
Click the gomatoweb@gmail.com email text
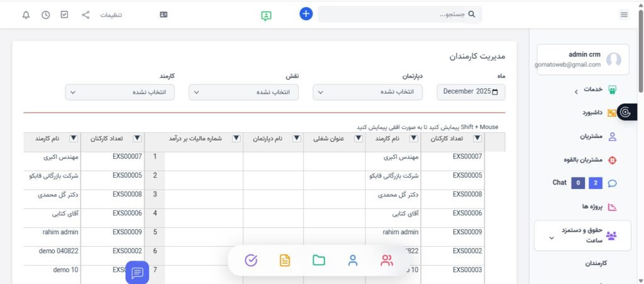[x=568, y=64]
